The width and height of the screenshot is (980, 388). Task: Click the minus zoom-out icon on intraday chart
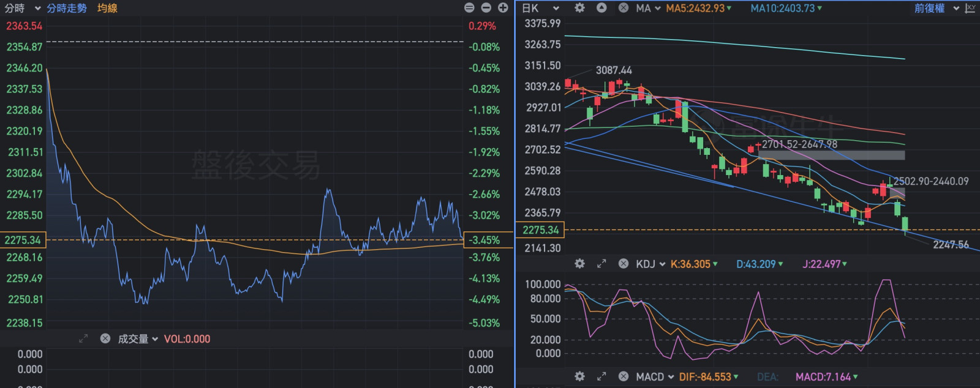click(x=486, y=8)
